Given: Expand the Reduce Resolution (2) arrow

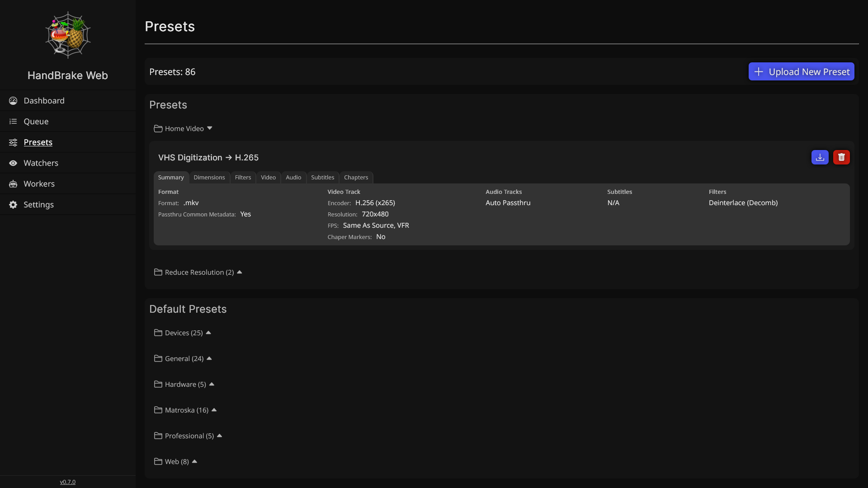Looking at the screenshot, I should click(x=240, y=272).
